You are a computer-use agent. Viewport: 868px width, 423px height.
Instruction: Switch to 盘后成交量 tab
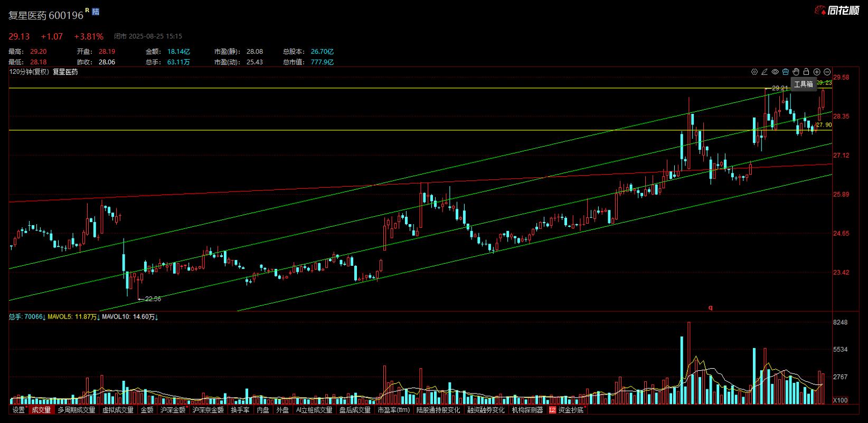(355, 410)
